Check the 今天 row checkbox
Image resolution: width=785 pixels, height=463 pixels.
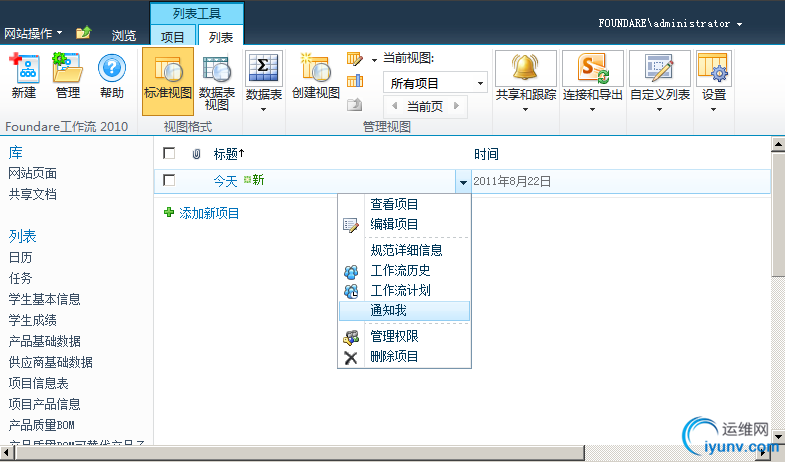169,180
